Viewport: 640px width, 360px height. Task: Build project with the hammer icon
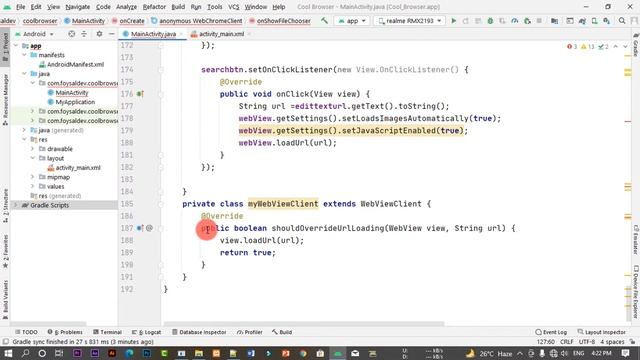coord(324,20)
